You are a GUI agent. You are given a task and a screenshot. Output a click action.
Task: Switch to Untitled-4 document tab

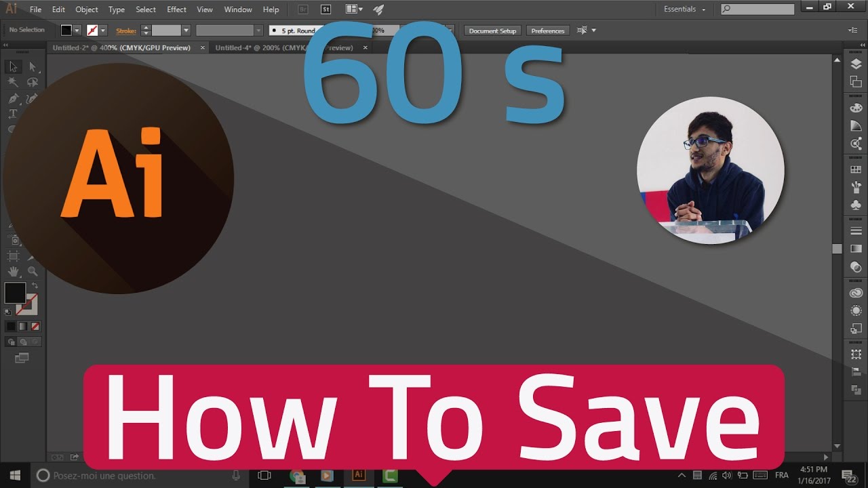(291, 48)
